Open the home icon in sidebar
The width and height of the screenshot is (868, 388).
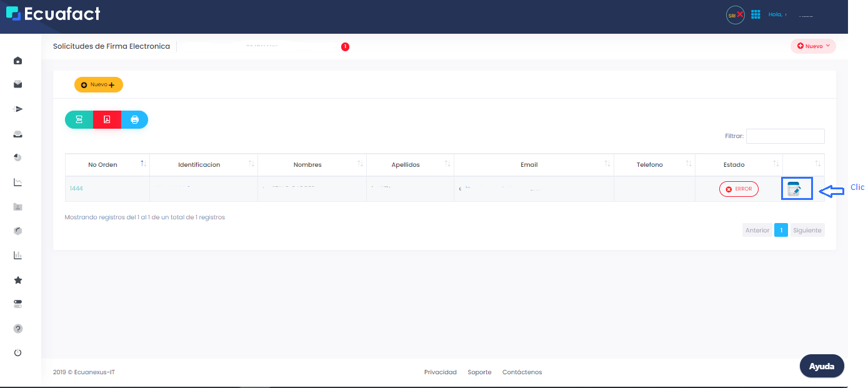pyautogui.click(x=18, y=61)
